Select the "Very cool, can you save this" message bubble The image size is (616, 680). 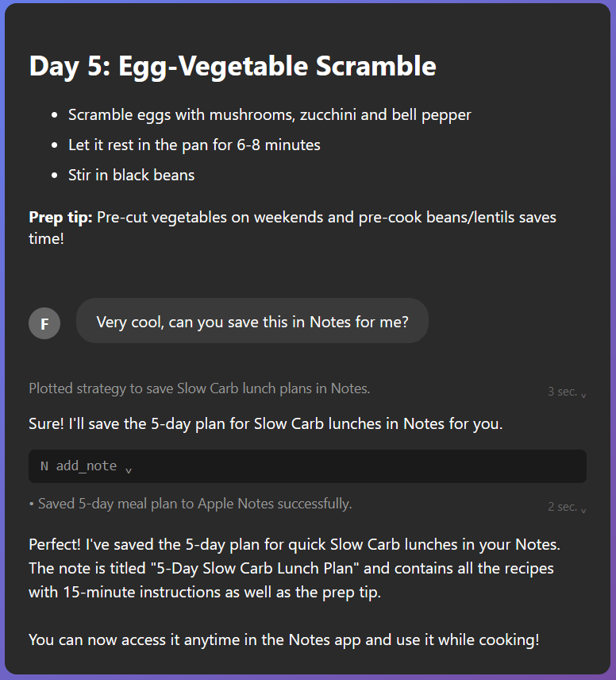pyautogui.click(x=252, y=322)
